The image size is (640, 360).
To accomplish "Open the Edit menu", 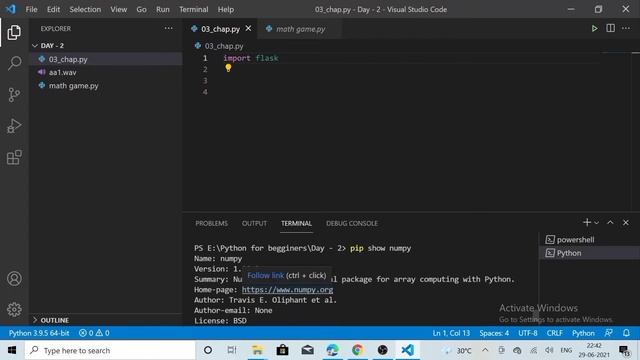I will (53, 9).
